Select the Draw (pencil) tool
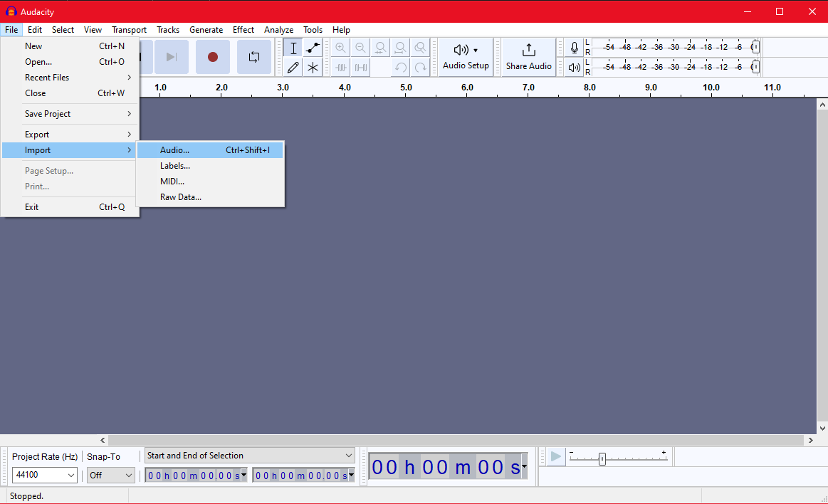The width and height of the screenshot is (828, 504). click(293, 68)
